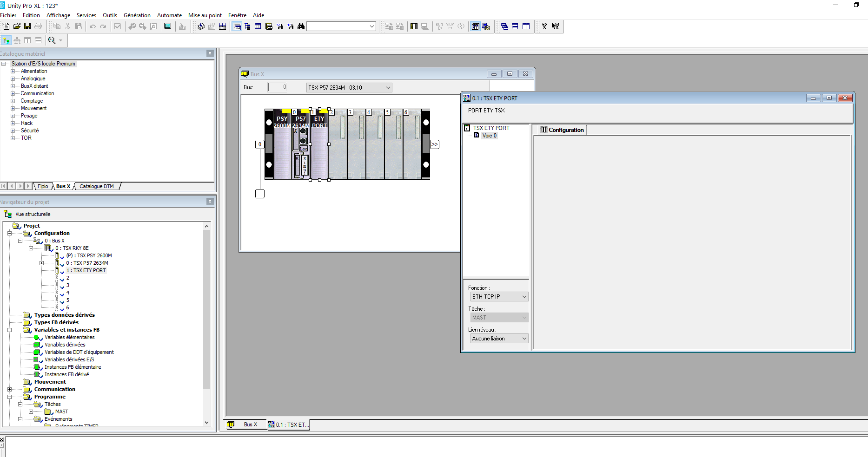Click the cascade windows icon

point(504,26)
